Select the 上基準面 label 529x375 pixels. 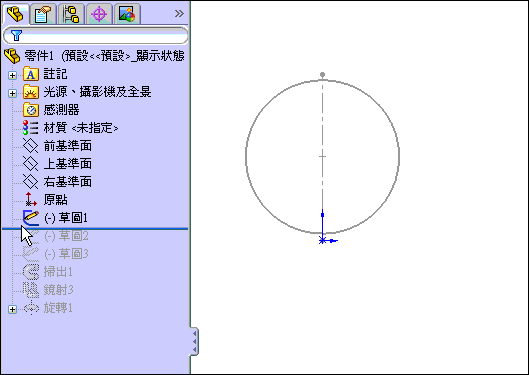point(67,164)
